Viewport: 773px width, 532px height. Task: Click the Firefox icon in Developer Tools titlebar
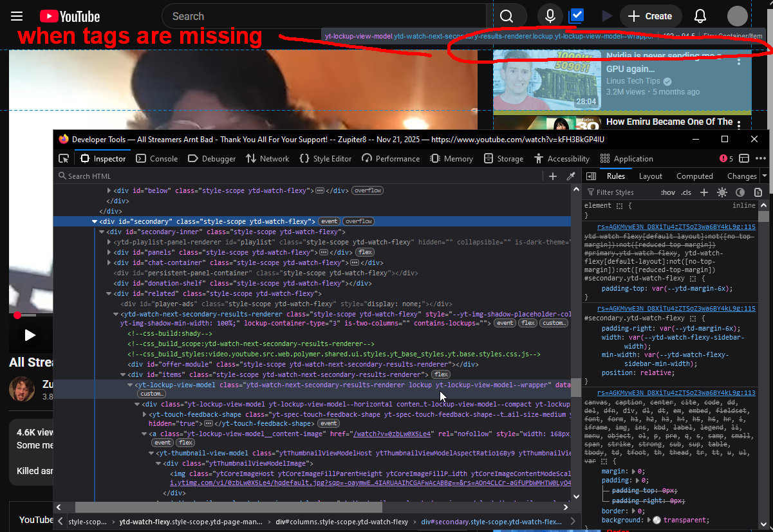63,139
